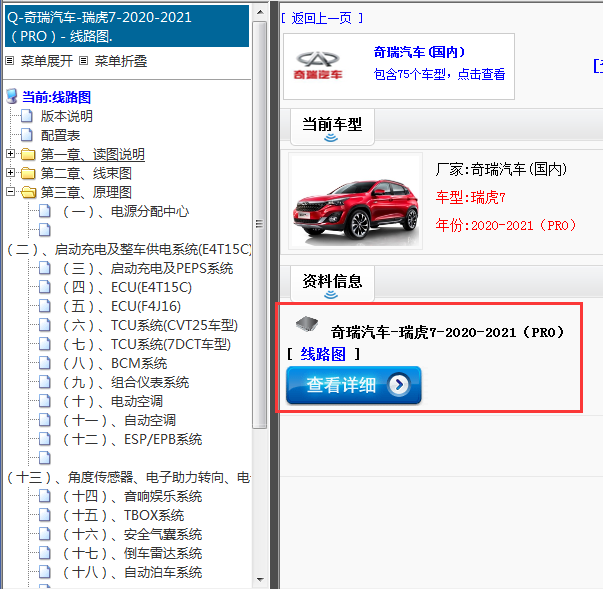603x589 pixels.
Task: Click the page icon beside 电源分配中心
Action: click(45, 211)
